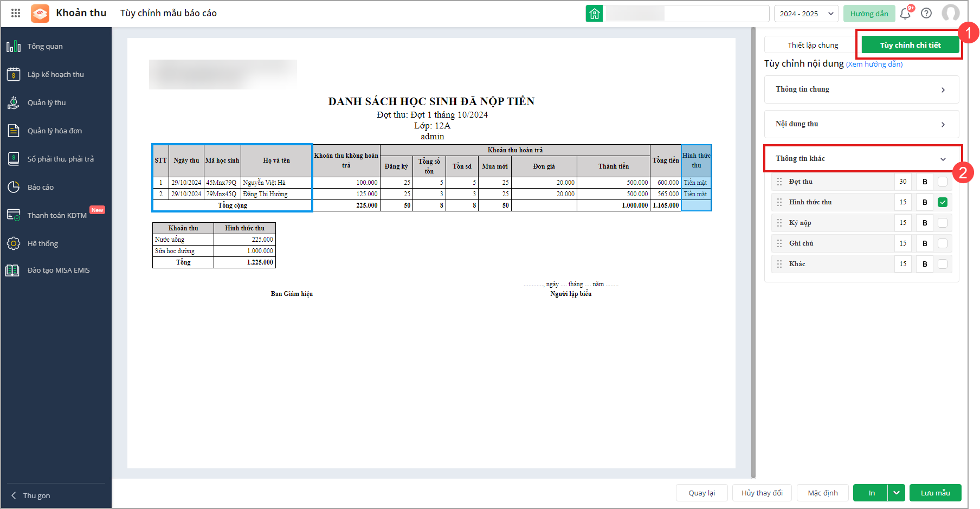Image resolution: width=980 pixels, height=509 pixels.
Task: Click the Thu gọn collapse arrow icon
Action: (x=14, y=495)
